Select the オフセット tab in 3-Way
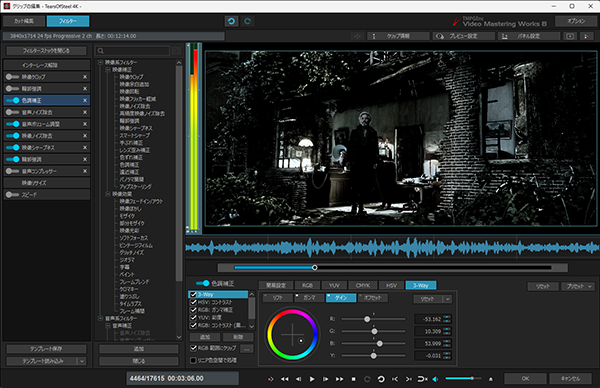The image size is (600, 388). (373, 298)
